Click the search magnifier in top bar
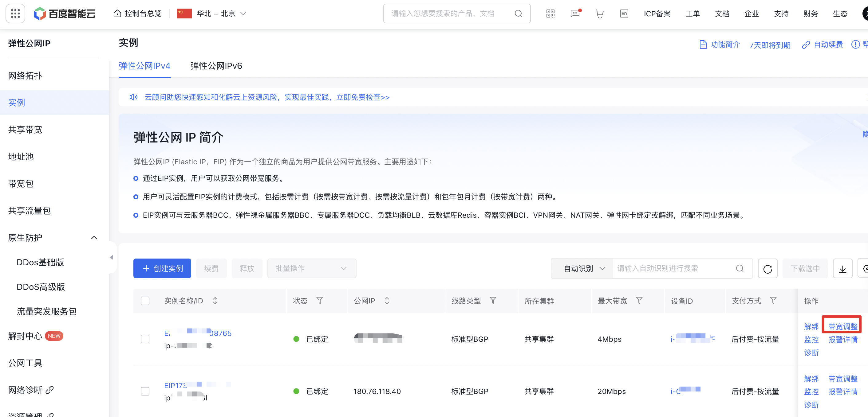 click(518, 14)
